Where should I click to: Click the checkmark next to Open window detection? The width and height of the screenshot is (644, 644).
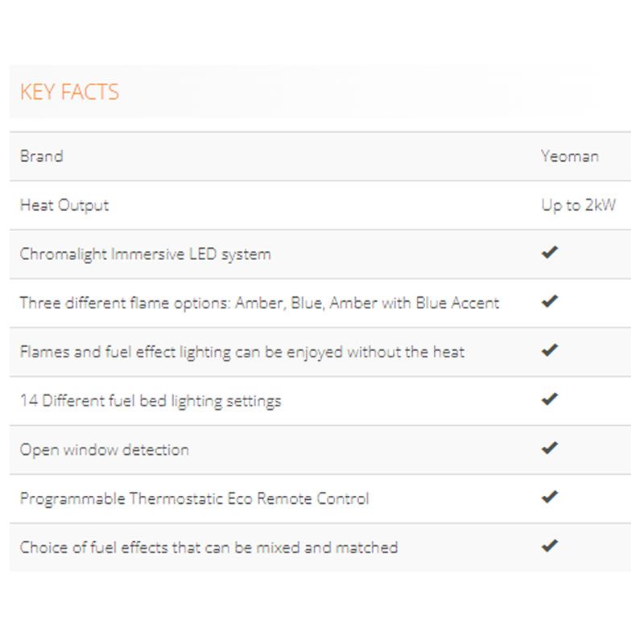[x=550, y=448]
